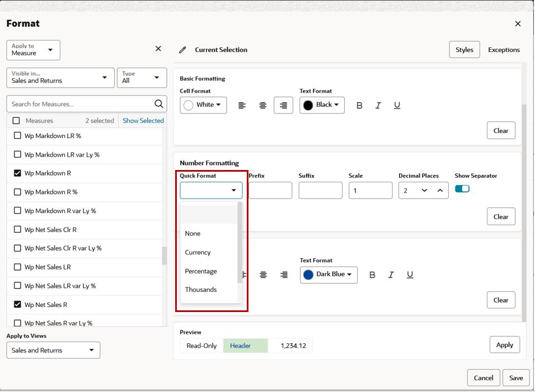The width and height of the screenshot is (535, 392).
Task: Click the Underline icon in Basic Formatting
Action: tap(397, 105)
